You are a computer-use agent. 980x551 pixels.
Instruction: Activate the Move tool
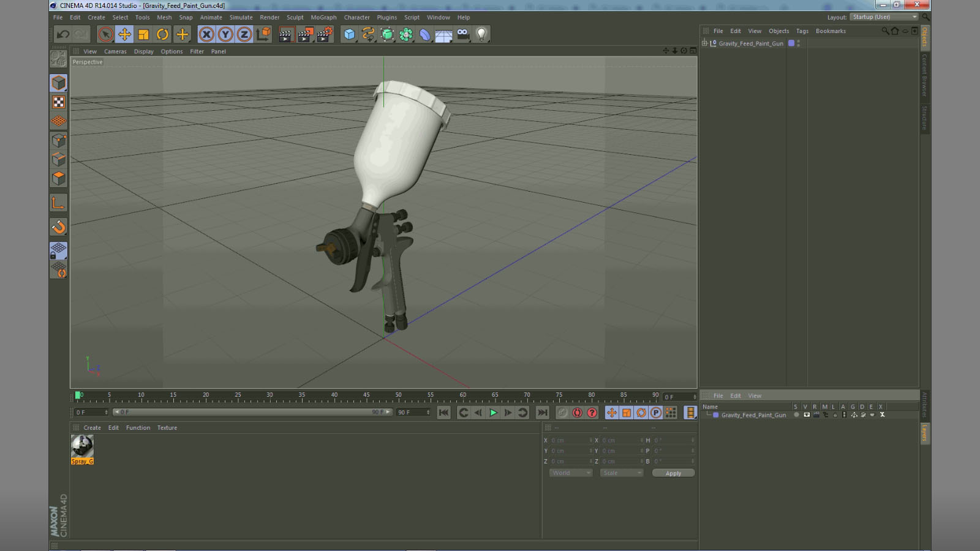click(124, 34)
